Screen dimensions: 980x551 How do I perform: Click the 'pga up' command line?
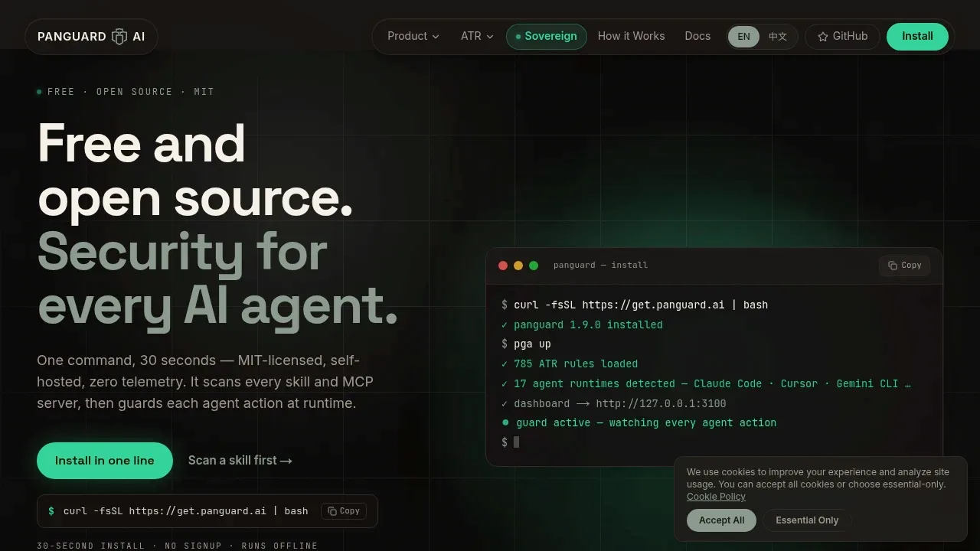526,344
